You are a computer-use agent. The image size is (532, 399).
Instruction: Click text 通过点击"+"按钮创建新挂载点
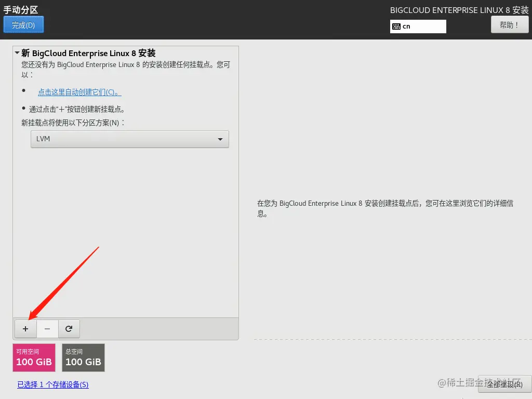pyautogui.click(x=77, y=109)
